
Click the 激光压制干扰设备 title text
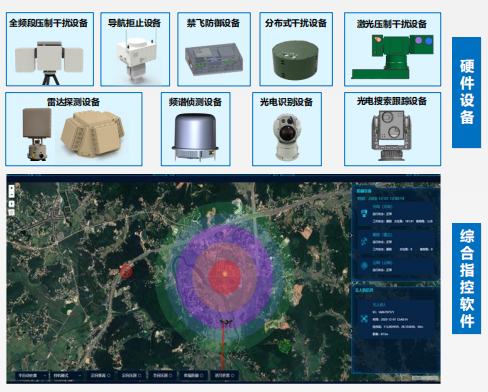click(392, 24)
